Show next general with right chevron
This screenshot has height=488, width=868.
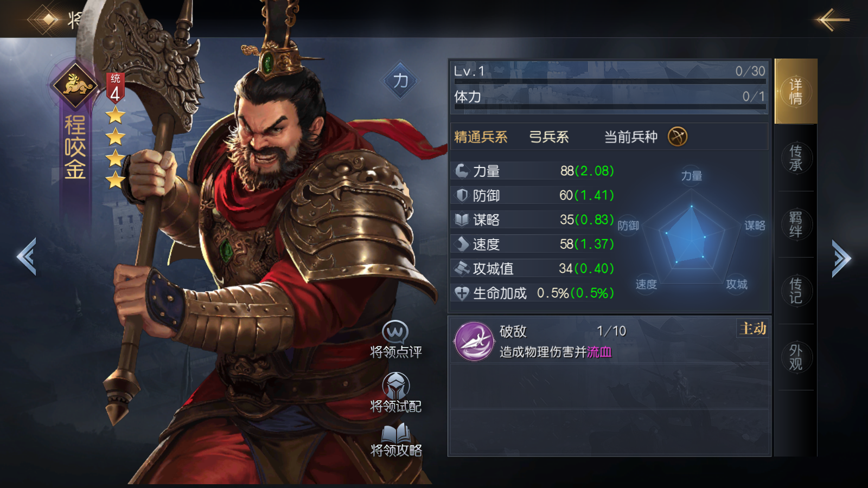point(841,258)
